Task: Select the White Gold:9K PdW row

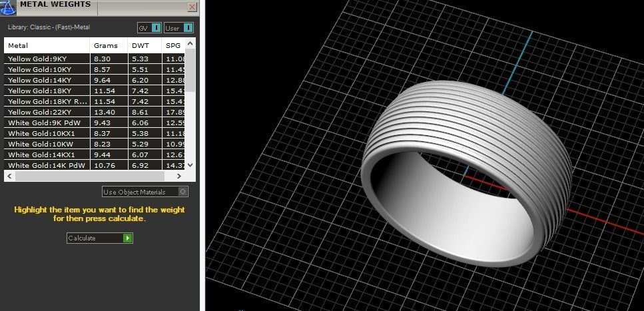Action: 95,123
